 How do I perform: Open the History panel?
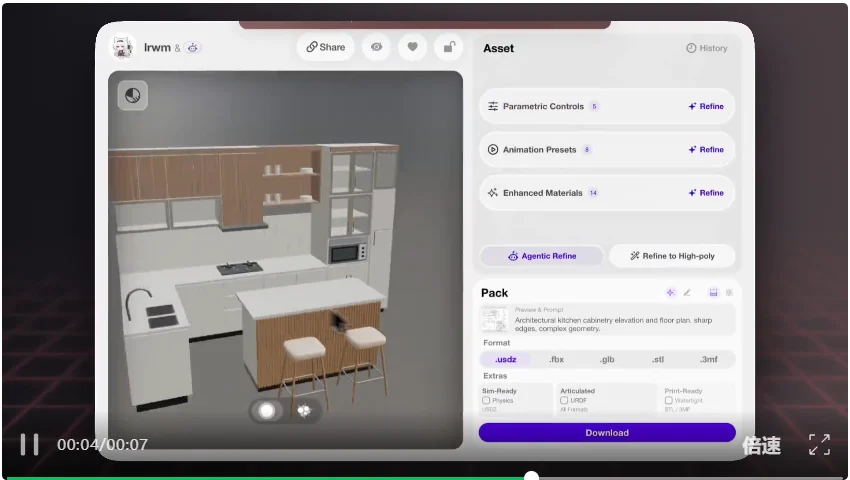tap(706, 48)
